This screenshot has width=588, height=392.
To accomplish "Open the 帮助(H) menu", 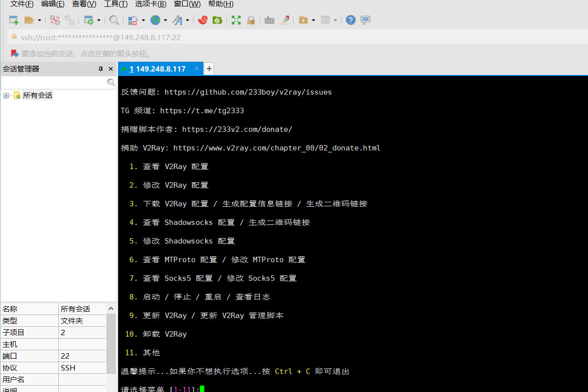I will click(x=221, y=4).
